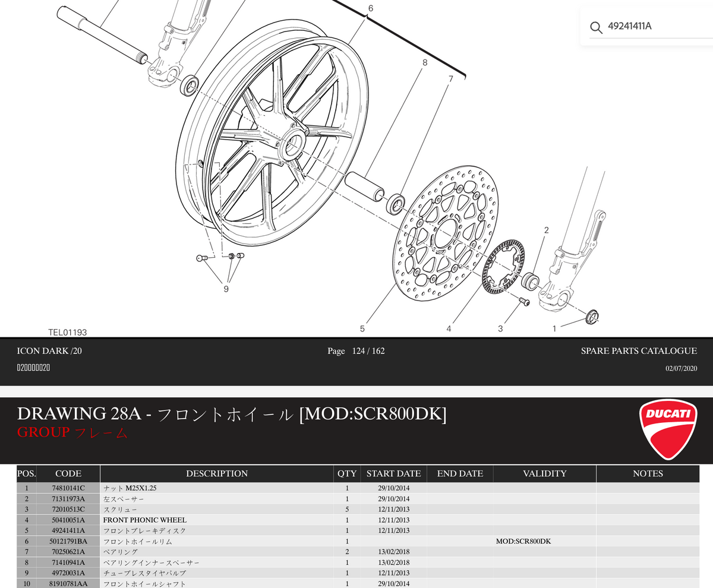Click the ICON DARK /20 label
Image resolution: width=713 pixels, height=588 pixels.
[49, 351]
